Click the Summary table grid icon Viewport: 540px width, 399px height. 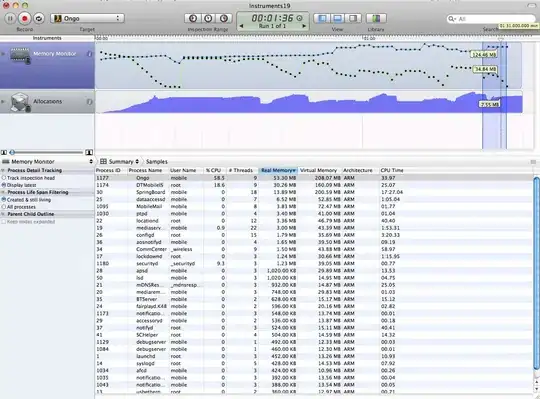(103, 161)
